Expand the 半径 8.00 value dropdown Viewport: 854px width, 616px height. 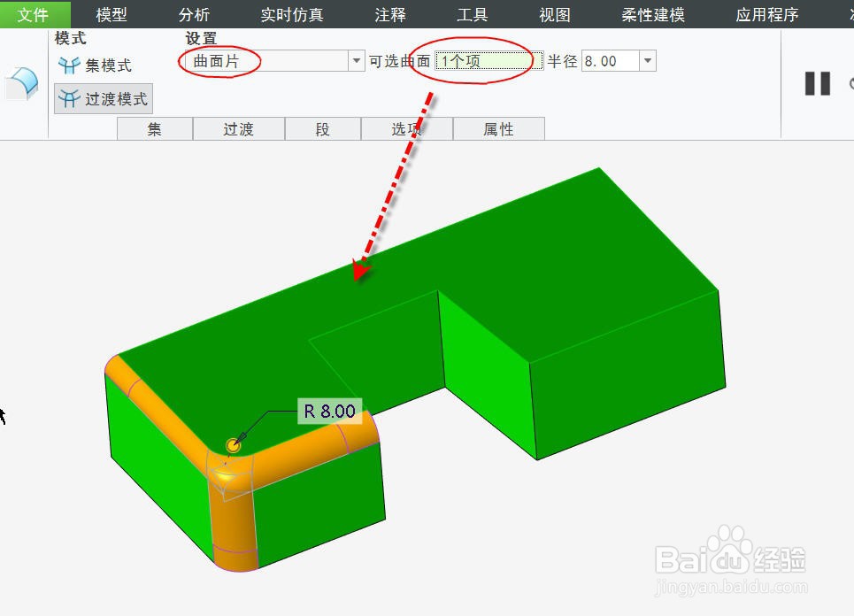pos(648,61)
